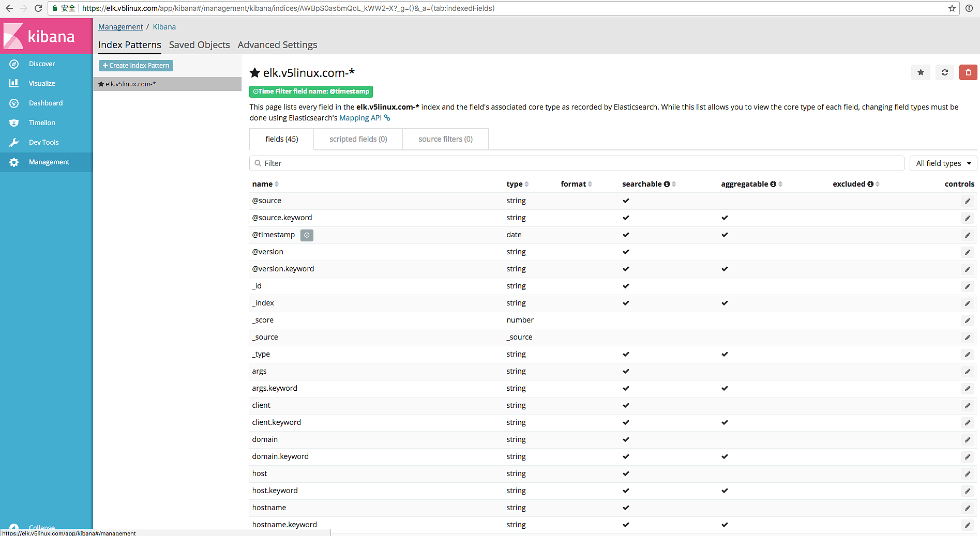The image size is (980, 536).
Task: Switch to the scripted fields tab
Action: pyautogui.click(x=358, y=139)
